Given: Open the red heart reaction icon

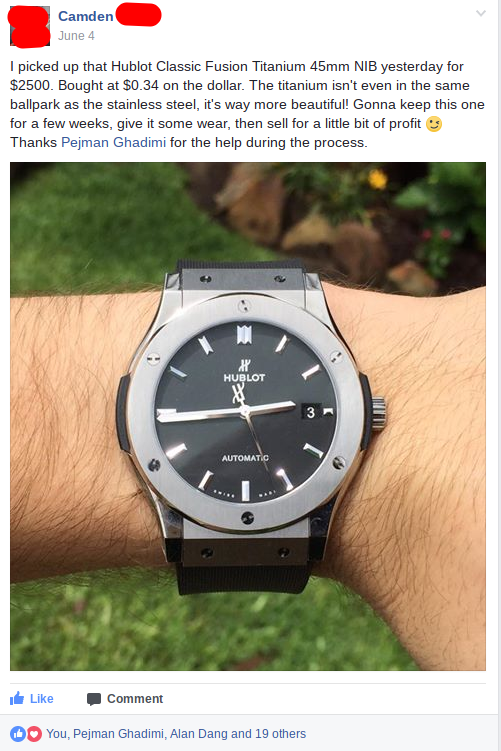Looking at the screenshot, I should click(x=34, y=734).
